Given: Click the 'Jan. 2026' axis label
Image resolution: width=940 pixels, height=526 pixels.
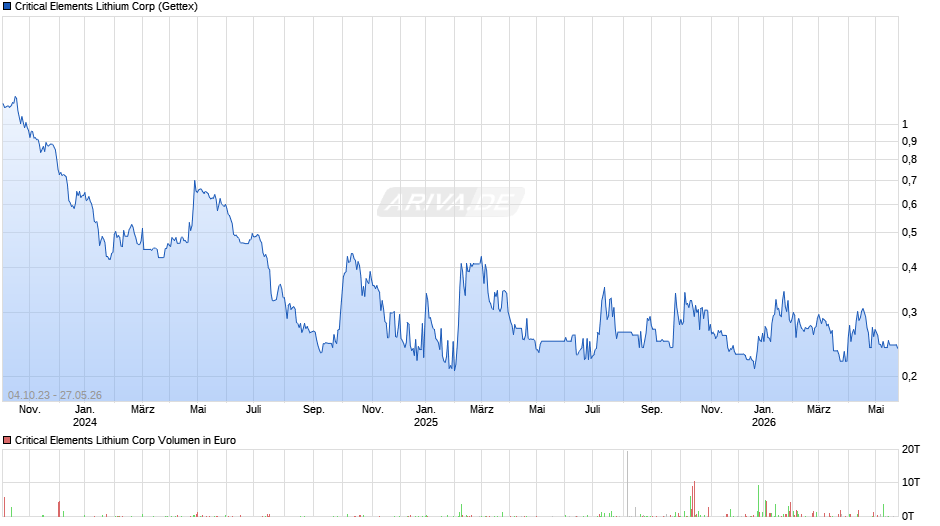Looking at the screenshot, I should [x=763, y=416].
